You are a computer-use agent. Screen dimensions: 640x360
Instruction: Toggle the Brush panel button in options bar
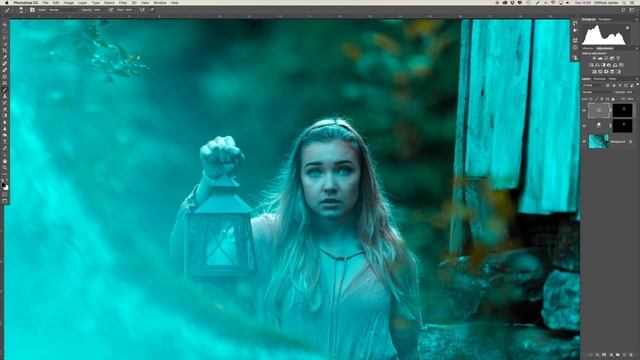[32, 10]
